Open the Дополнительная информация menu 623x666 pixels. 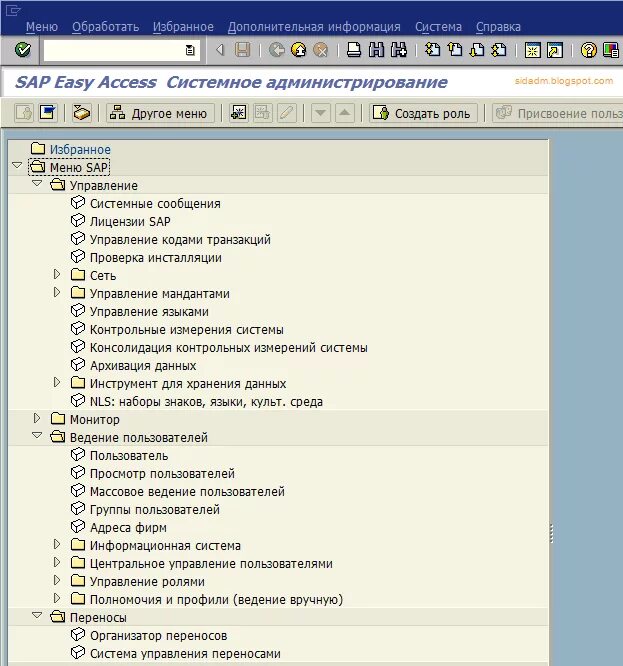click(314, 27)
